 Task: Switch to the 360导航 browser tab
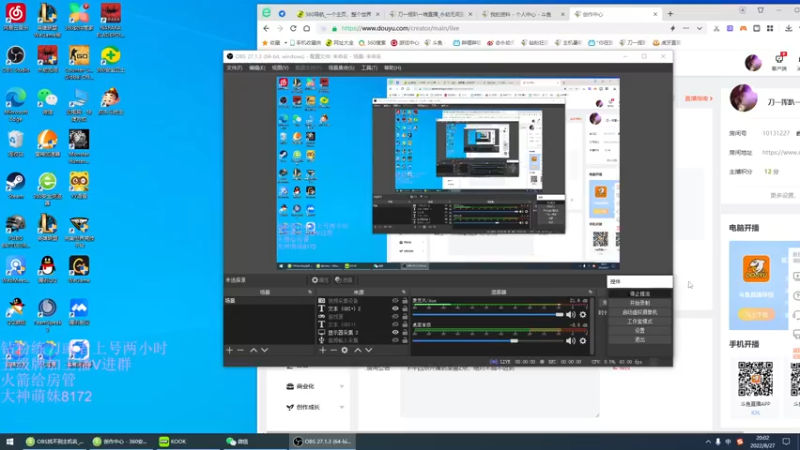[x=337, y=14]
